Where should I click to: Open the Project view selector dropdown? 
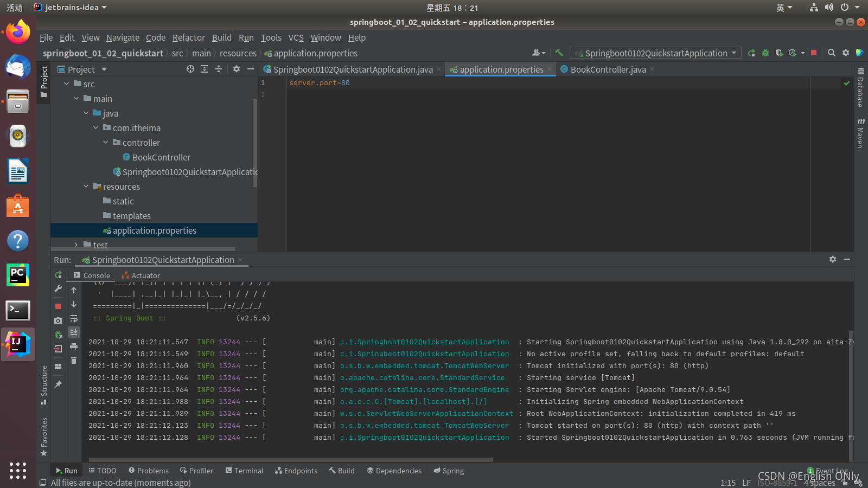click(x=82, y=69)
